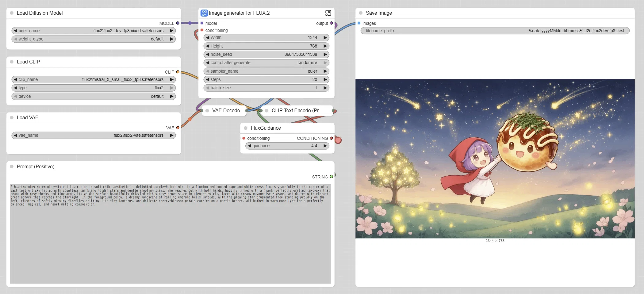Collapse the Load Diffusion Model node dot
The height and width of the screenshot is (294, 644).
point(12,13)
